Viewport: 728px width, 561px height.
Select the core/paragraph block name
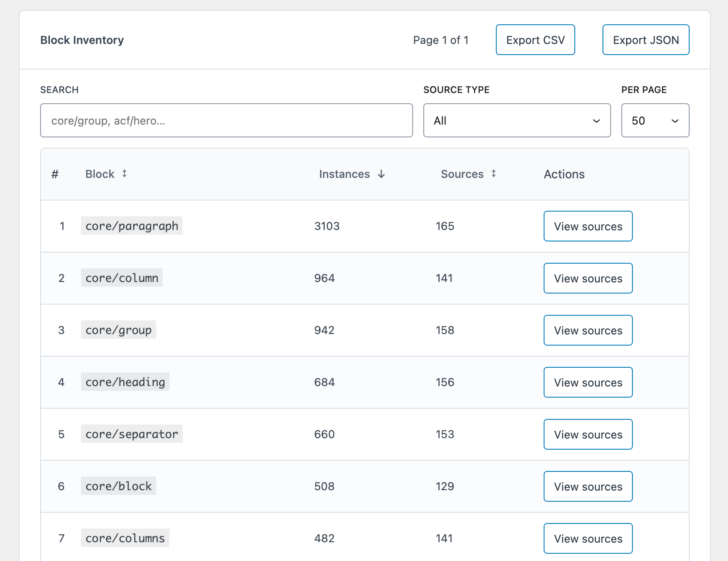tap(132, 226)
